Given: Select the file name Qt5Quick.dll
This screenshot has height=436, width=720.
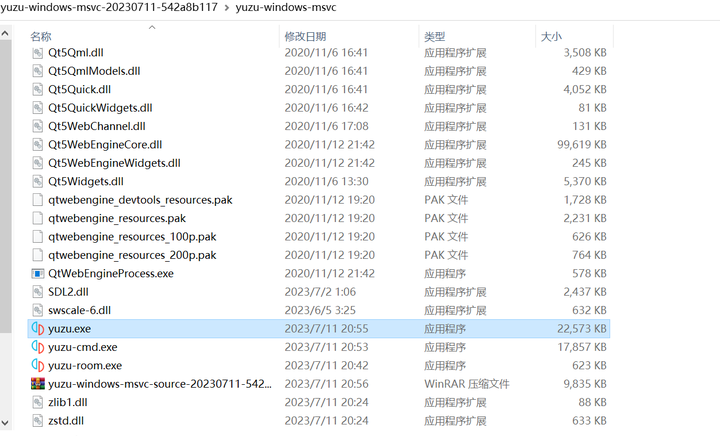Looking at the screenshot, I should [x=79, y=89].
